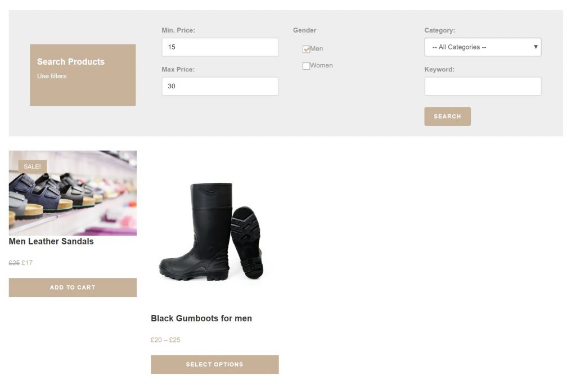
Task: Click the Max Price input field
Action: point(220,86)
